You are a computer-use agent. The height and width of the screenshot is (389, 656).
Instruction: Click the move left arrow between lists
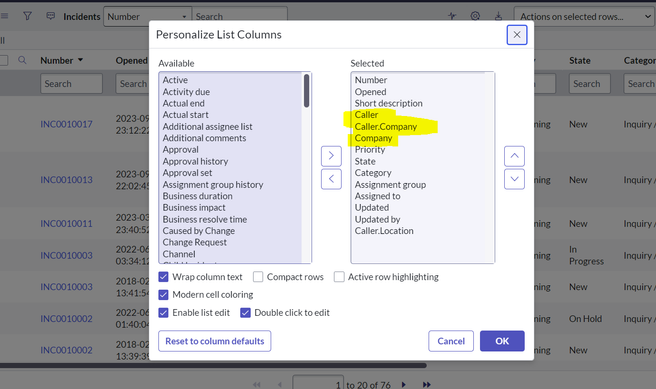[331, 179]
